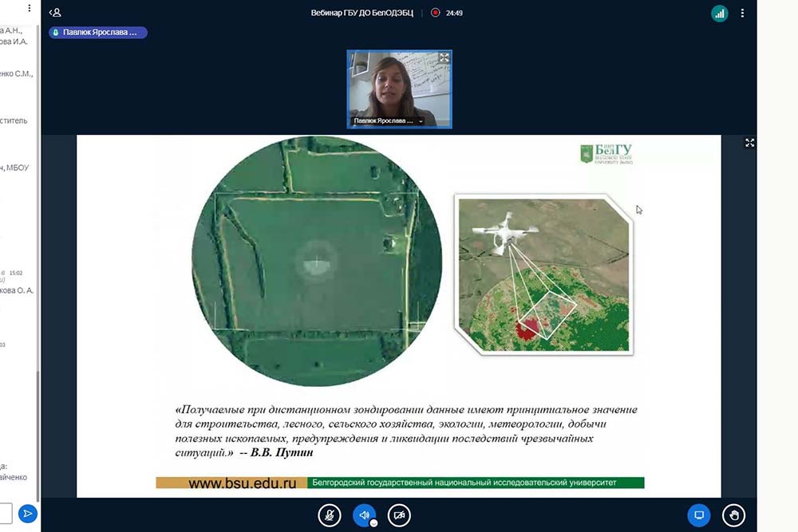Click the webinar title Вебинар ГБУ ДО БелОДЭБЦ
Viewport: 798px width, 532px height.
coord(361,13)
